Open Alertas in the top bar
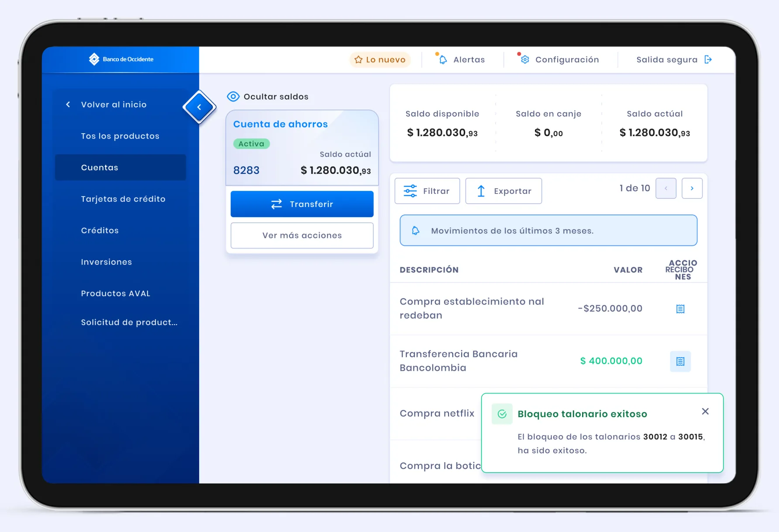 [462, 59]
